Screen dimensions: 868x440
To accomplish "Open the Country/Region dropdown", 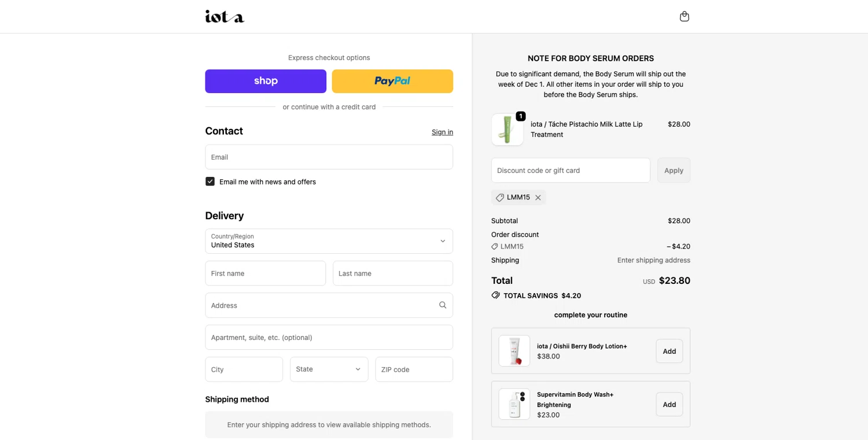I will tap(329, 241).
